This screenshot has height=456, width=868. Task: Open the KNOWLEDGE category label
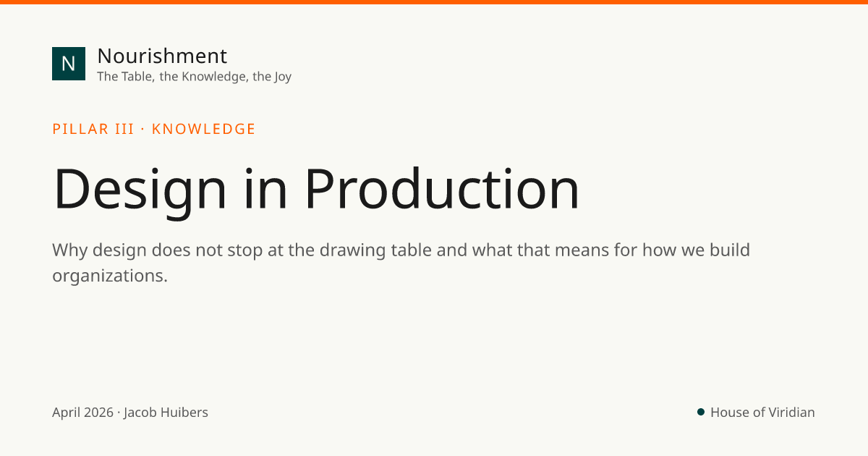pos(204,129)
